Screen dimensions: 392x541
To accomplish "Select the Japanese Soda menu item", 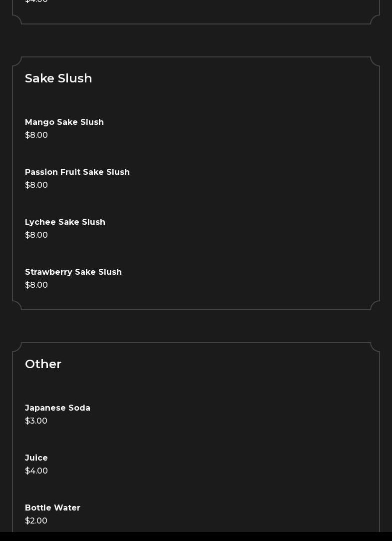I will [57, 408].
